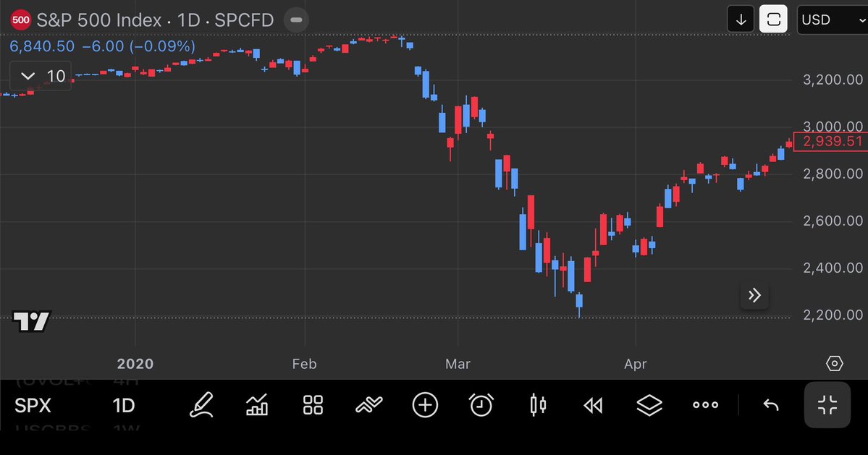Expand the indicators legend showing 10

pos(41,76)
